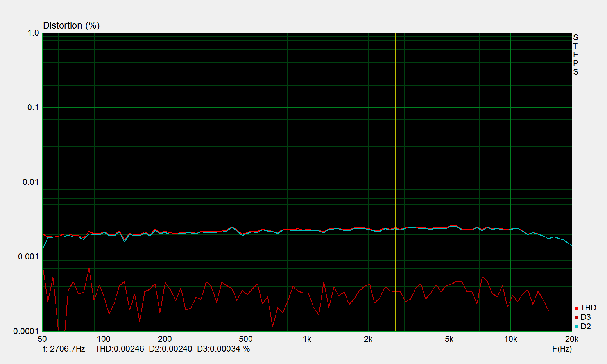Image resolution: width=607 pixels, height=364 pixels.
Task: Click the 1k frequency axis label
Action: pyautogui.click(x=307, y=339)
